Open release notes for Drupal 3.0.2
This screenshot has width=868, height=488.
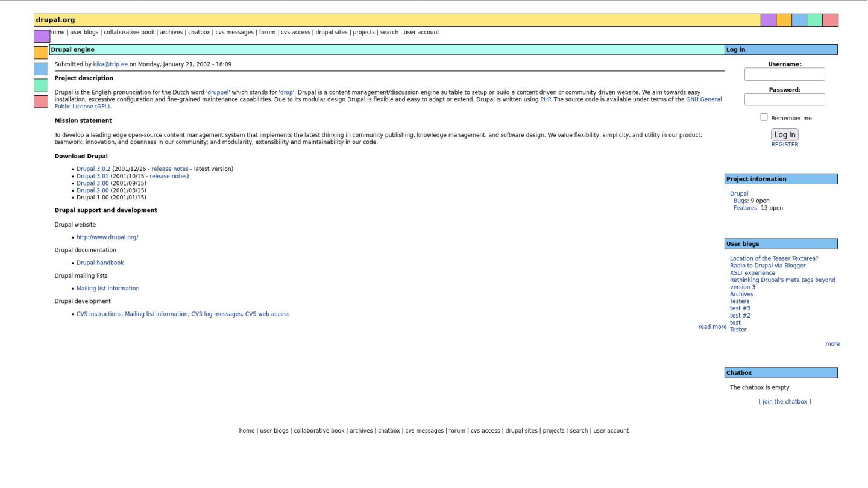[x=170, y=169]
